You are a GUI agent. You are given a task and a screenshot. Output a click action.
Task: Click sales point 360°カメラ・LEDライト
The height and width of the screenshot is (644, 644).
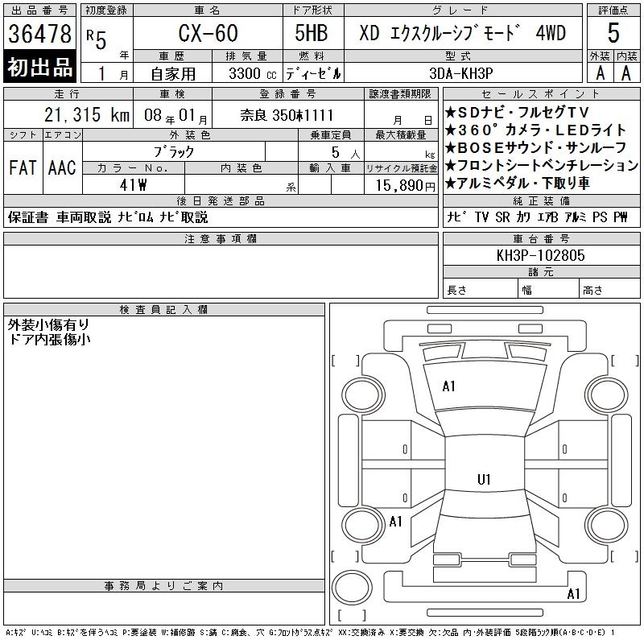pyautogui.click(x=535, y=130)
